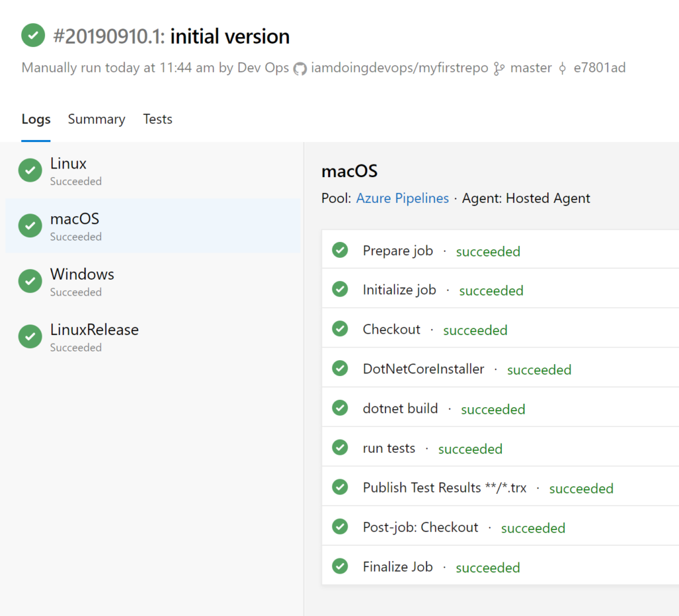Click 'succeeded' status of Finalize Job
The height and width of the screenshot is (616, 679).
click(x=488, y=568)
